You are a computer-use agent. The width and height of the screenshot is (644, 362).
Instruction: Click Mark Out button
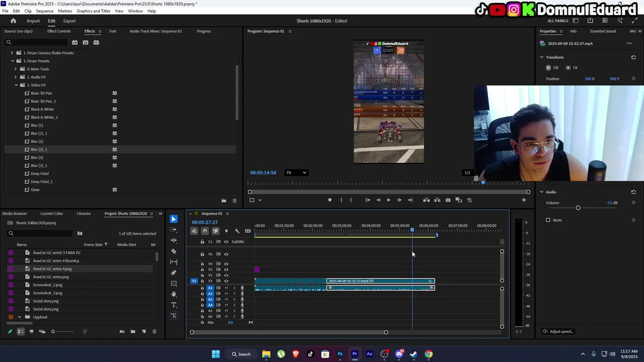(x=351, y=200)
